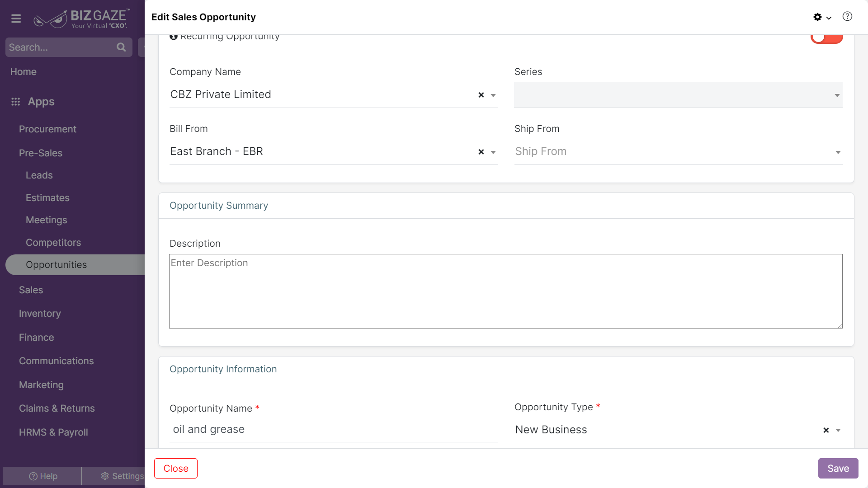This screenshot has width=868, height=488.
Task: Click the Save button
Action: pyautogui.click(x=838, y=469)
